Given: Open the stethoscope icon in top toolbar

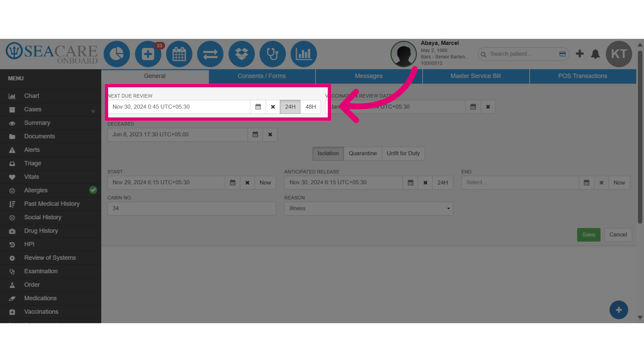Looking at the screenshot, I should pyautogui.click(x=273, y=54).
